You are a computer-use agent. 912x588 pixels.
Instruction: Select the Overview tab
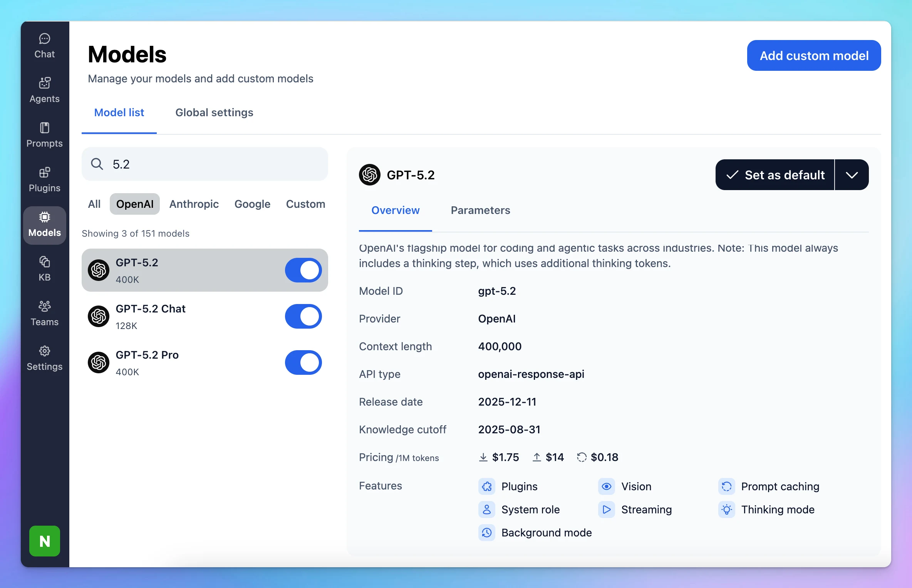point(396,210)
